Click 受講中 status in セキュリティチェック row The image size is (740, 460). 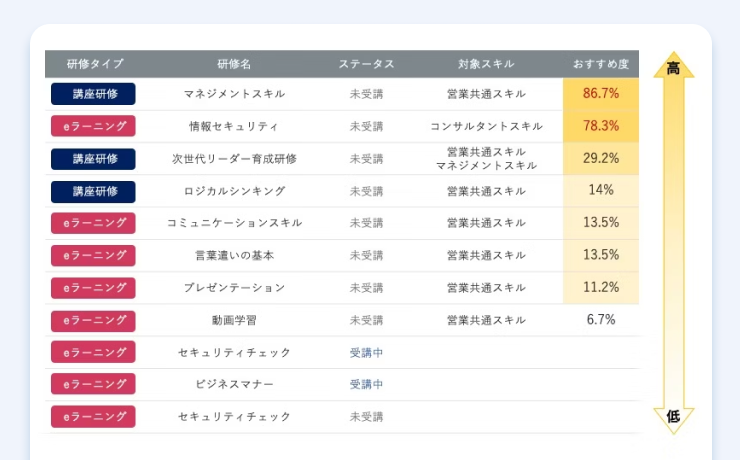(366, 352)
